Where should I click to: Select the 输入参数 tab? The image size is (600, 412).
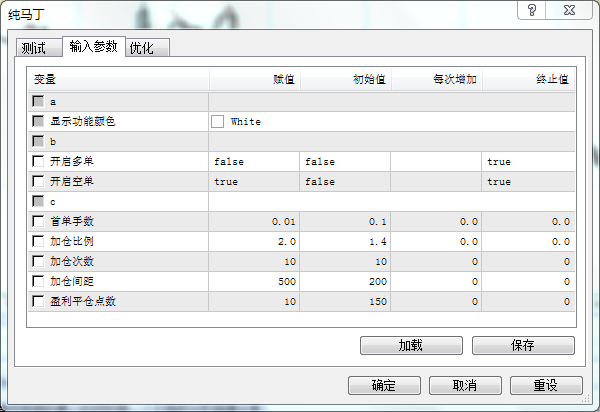pos(93,47)
